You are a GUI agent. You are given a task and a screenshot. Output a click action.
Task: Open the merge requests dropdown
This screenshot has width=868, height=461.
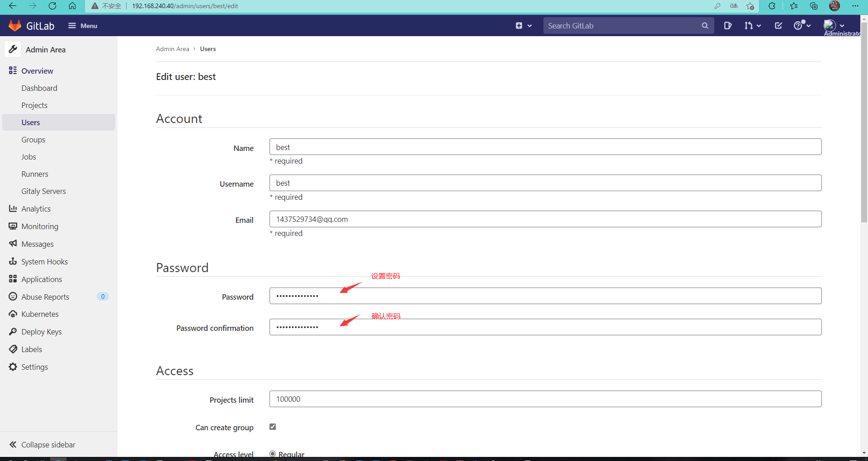point(752,26)
